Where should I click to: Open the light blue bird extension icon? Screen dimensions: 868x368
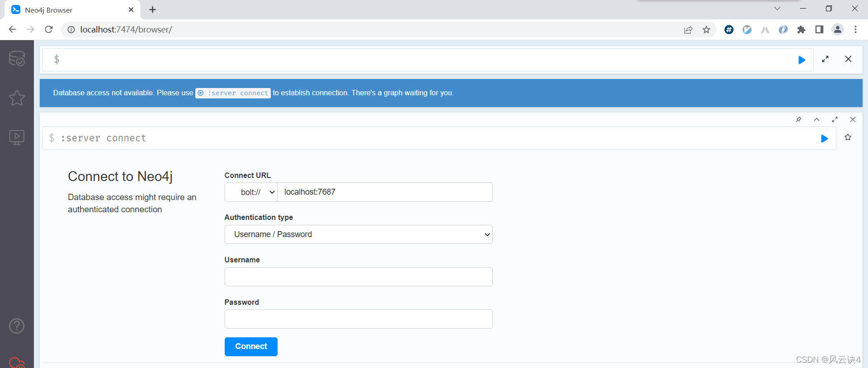(747, 29)
